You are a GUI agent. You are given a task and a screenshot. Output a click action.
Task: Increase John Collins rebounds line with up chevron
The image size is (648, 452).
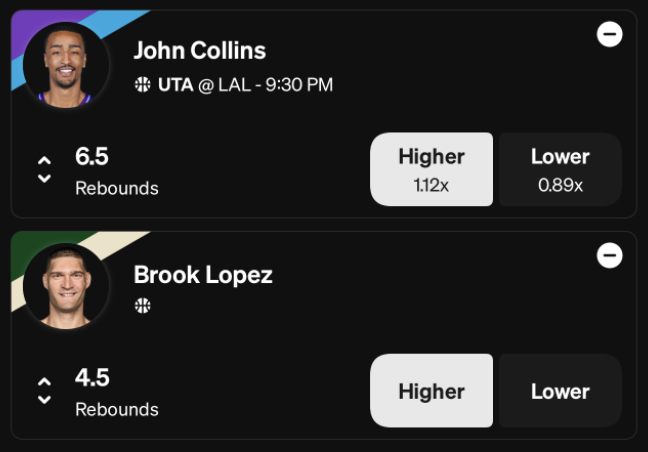coord(45,160)
